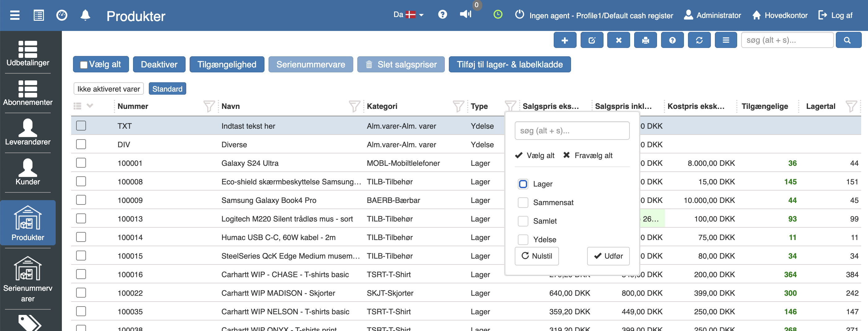Open the Kategori column filter
This screenshot has width=868, height=331.
click(x=458, y=106)
